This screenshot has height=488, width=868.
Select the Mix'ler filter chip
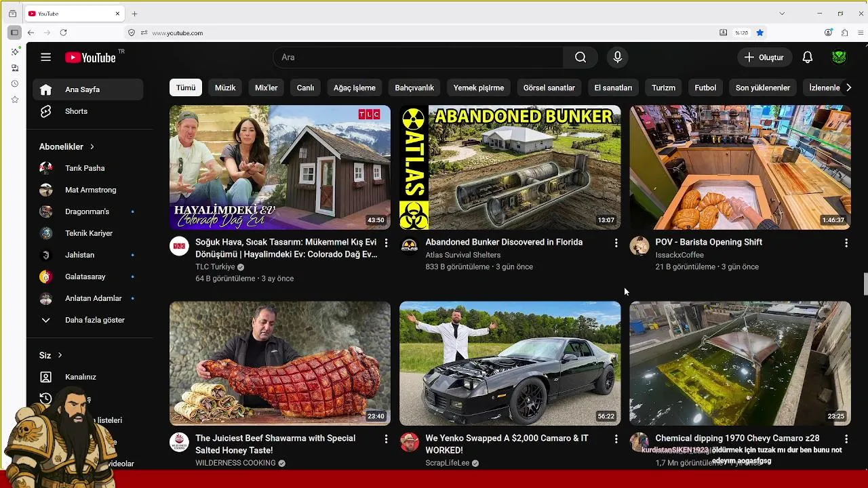266,87
